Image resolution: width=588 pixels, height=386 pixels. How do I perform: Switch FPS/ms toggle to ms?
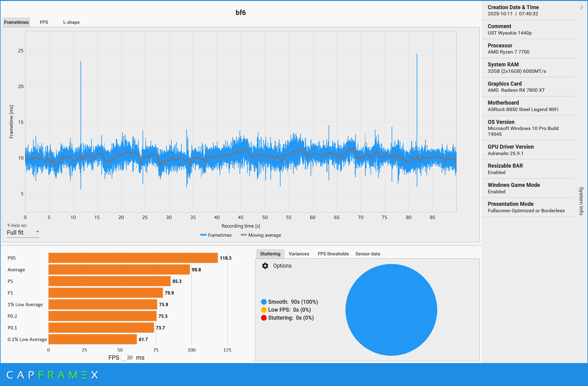click(x=127, y=358)
